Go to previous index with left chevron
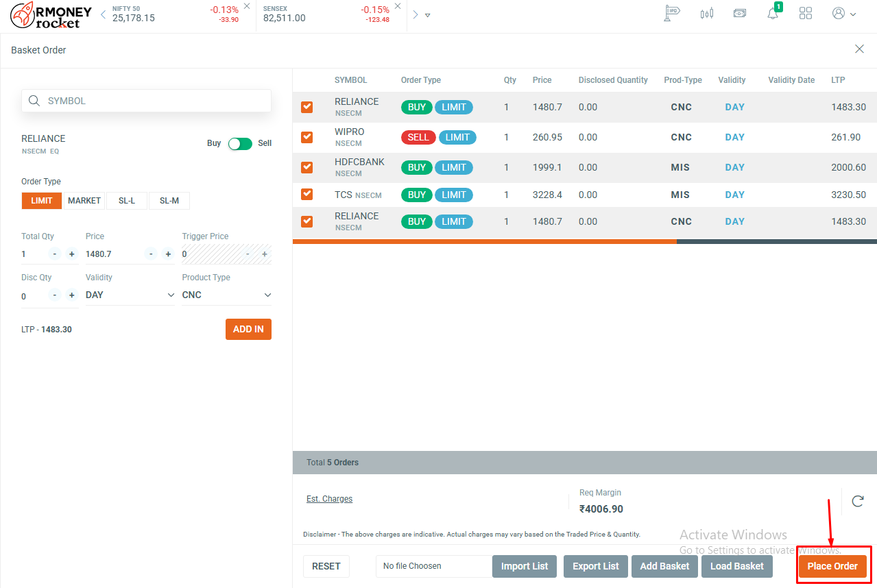 click(x=103, y=14)
